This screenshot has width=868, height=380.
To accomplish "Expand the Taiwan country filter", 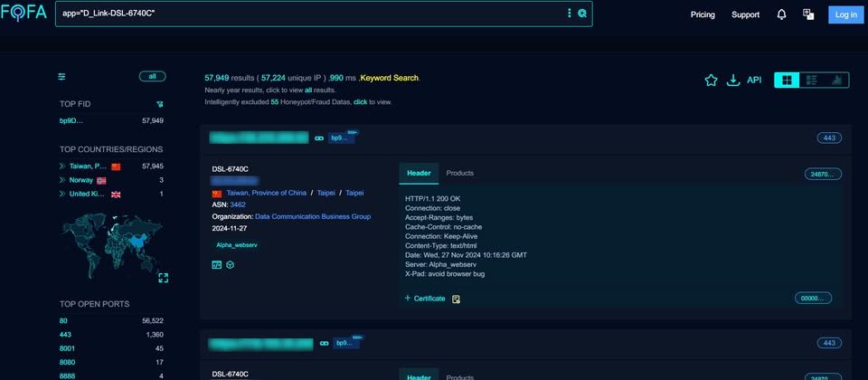I will click(62, 166).
